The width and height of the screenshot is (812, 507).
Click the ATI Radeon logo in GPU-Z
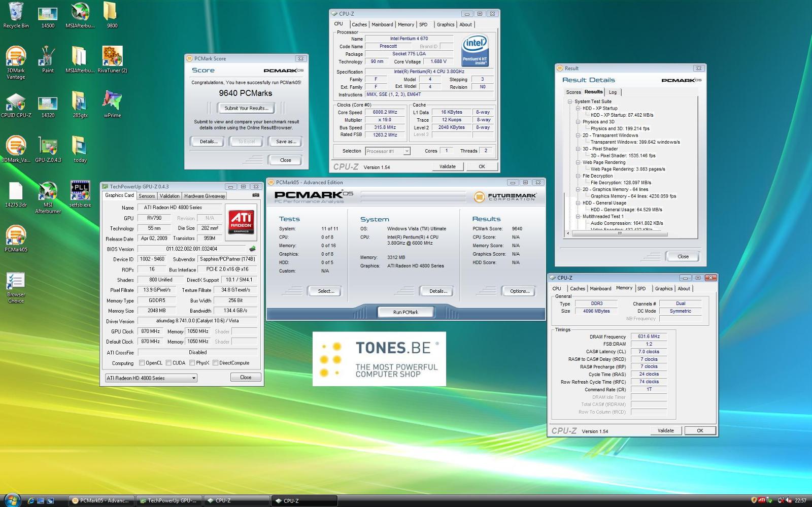241,221
